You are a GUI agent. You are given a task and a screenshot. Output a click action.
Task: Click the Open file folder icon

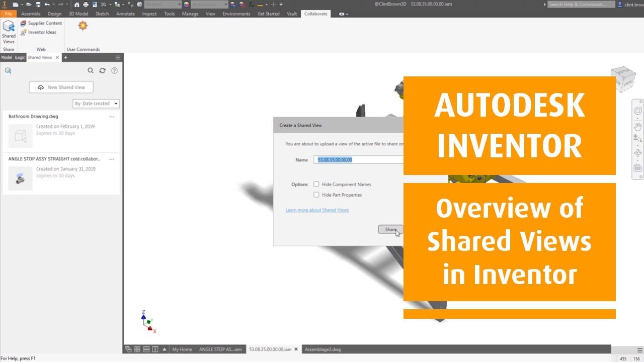[29, 4]
